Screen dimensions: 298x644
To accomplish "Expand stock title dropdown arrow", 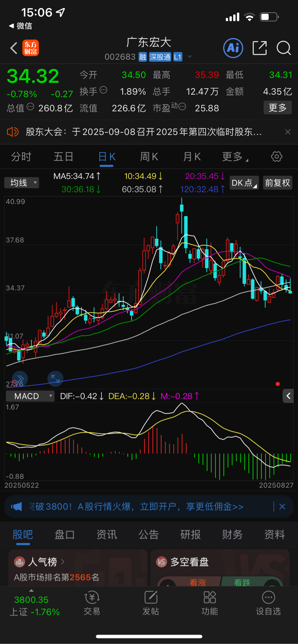I will [x=189, y=57].
